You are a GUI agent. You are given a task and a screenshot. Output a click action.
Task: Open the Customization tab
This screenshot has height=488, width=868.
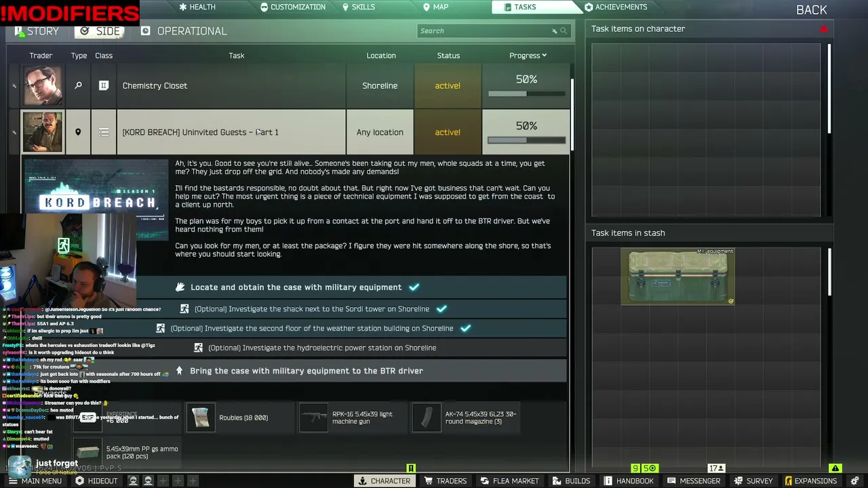(293, 7)
